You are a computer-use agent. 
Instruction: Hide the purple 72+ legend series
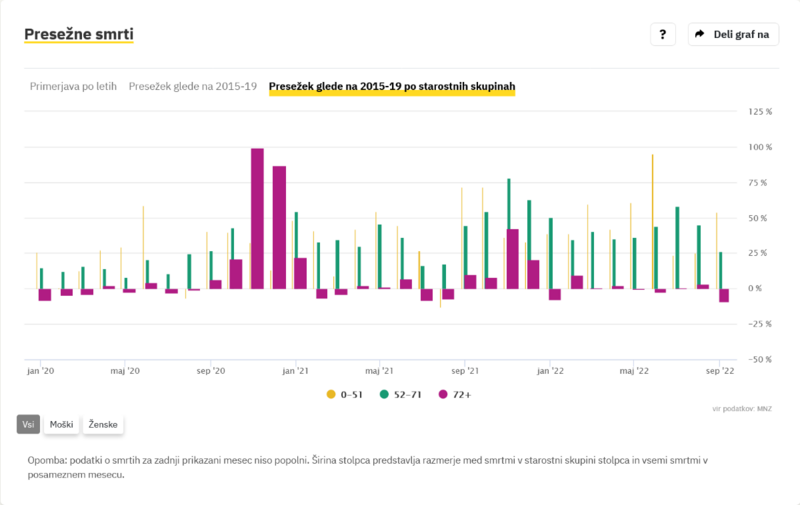click(455, 394)
